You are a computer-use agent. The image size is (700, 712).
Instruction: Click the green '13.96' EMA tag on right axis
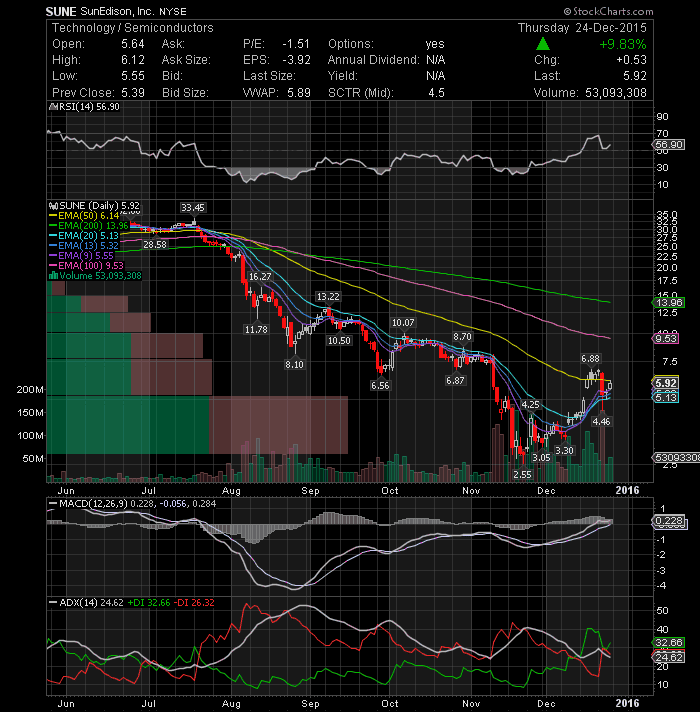669,302
